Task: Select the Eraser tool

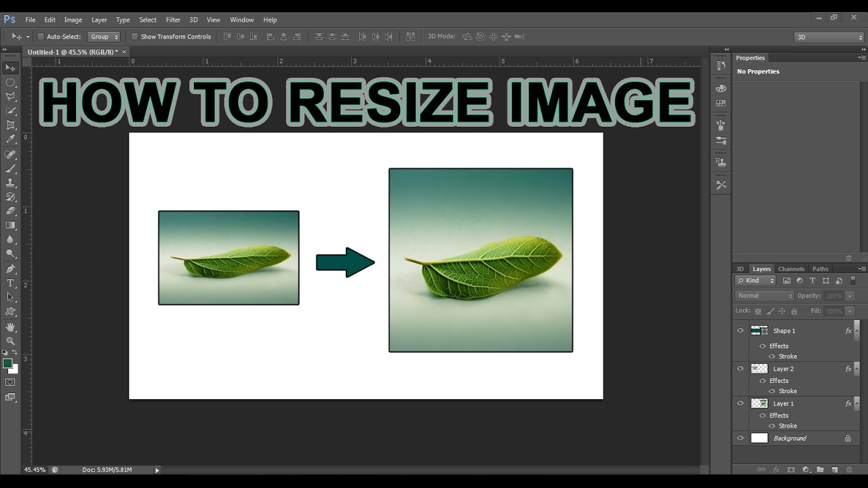Action: point(10,211)
